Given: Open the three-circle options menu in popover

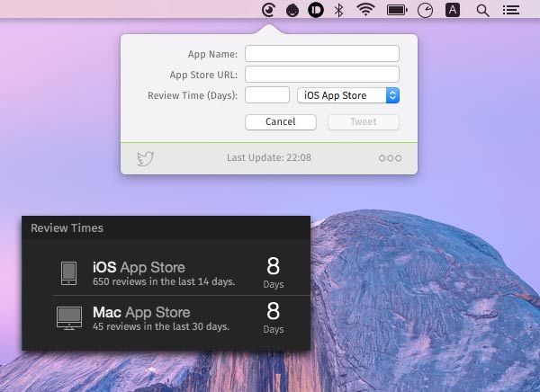Looking at the screenshot, I should pos(391,158).
